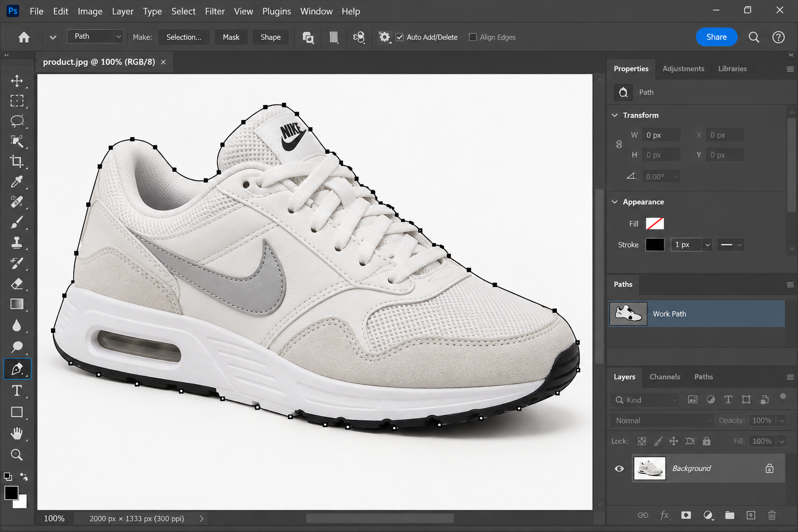
Task: Select the Dodge tool
Action: (17, 347)
